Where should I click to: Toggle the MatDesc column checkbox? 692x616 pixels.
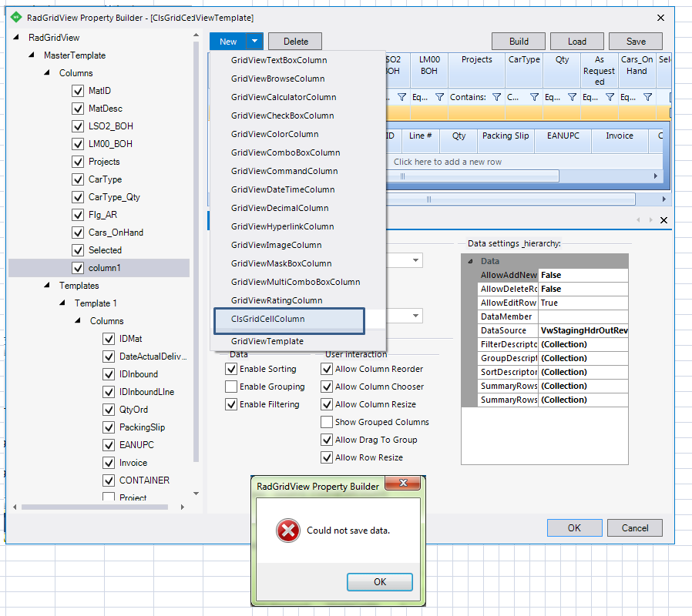(77, 109)
